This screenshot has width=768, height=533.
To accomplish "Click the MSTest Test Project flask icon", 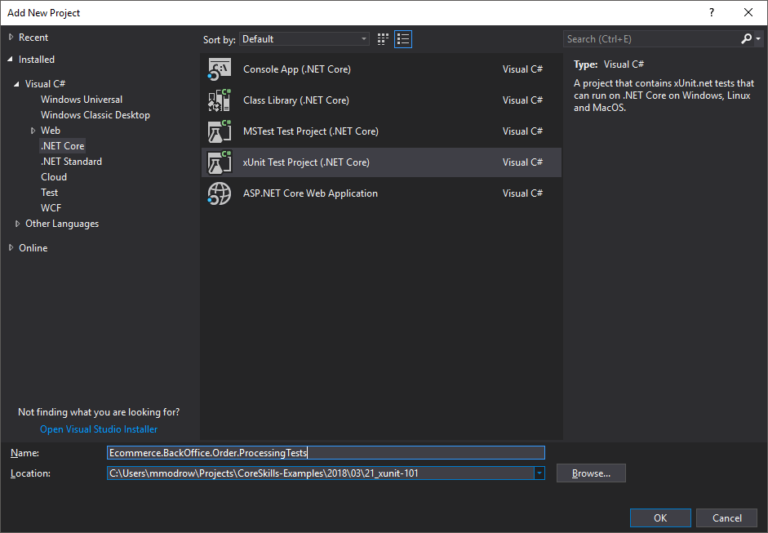I will (x=219, y=131).
